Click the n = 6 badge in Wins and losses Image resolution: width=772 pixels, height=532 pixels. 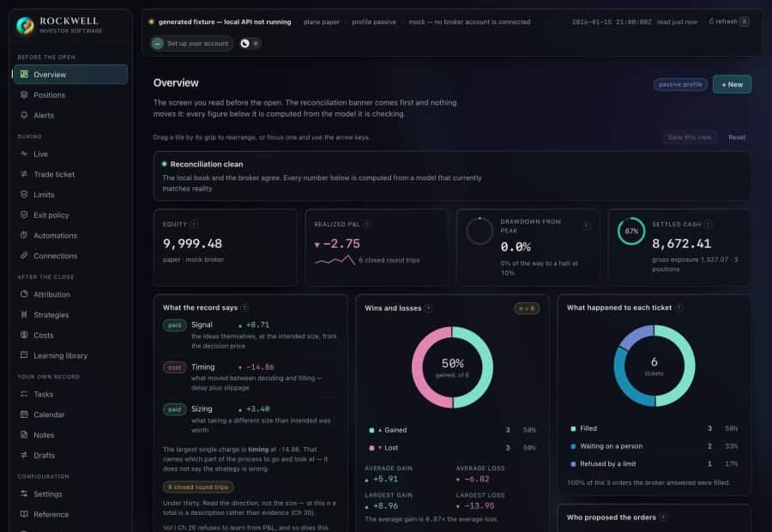click(x=527, y=308)
